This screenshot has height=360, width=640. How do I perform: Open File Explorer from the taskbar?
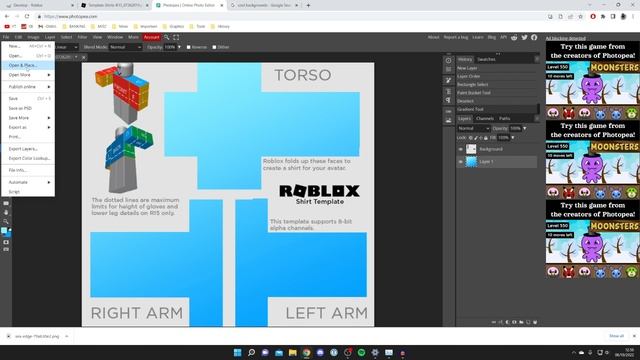click(293, 352)
